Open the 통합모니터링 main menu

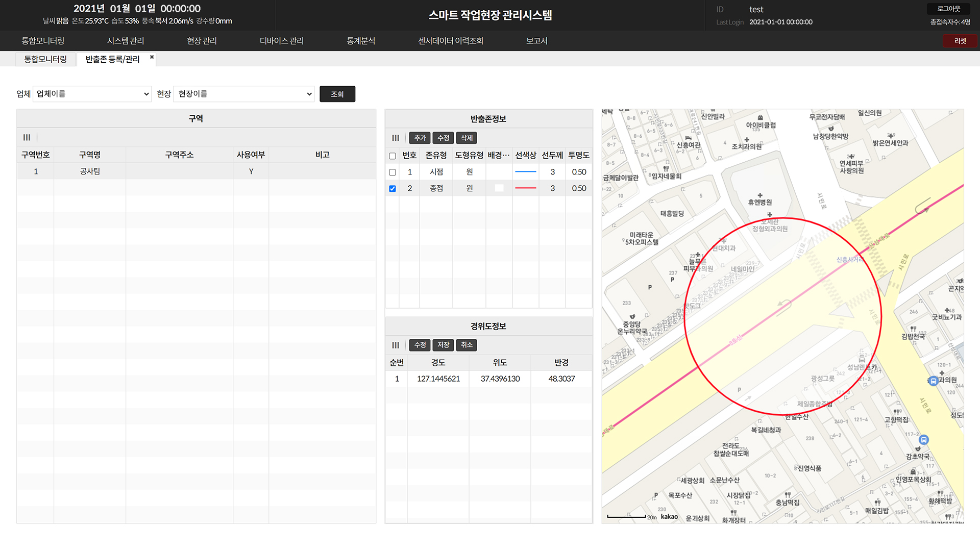click(43, 41)
